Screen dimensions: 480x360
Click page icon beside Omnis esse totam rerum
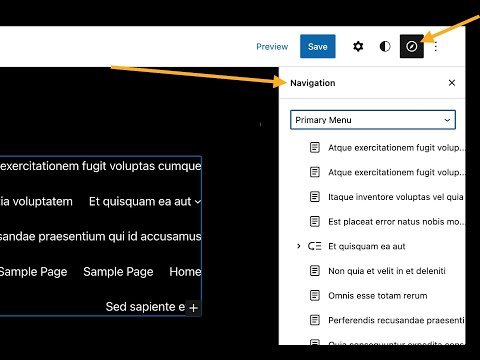click(x=315, y=295)
